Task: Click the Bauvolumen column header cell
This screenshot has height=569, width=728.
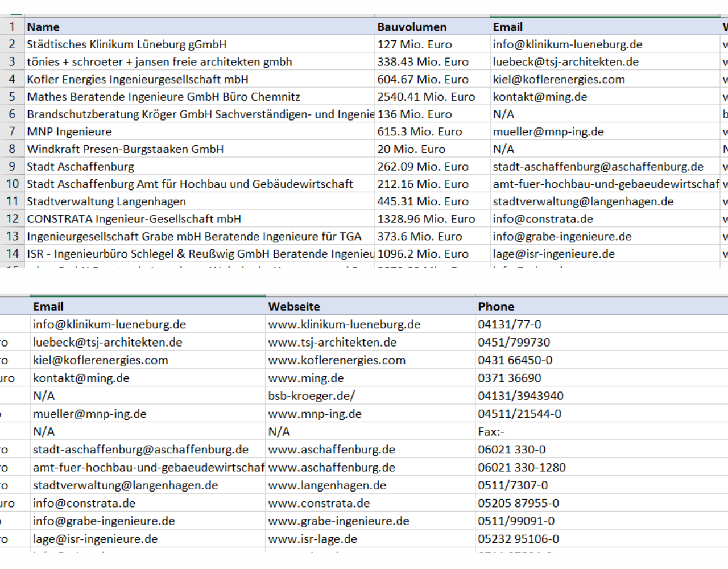Action: click(x=433, y=27)
